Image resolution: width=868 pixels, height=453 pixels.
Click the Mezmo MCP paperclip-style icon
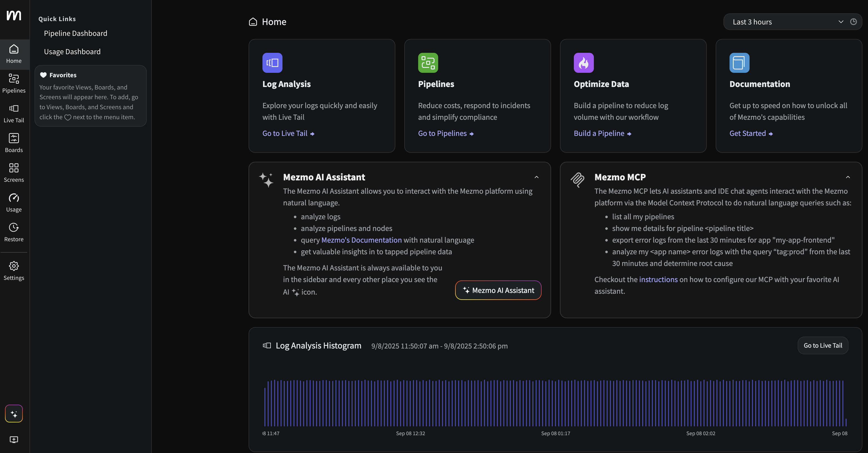click(577, 180)
